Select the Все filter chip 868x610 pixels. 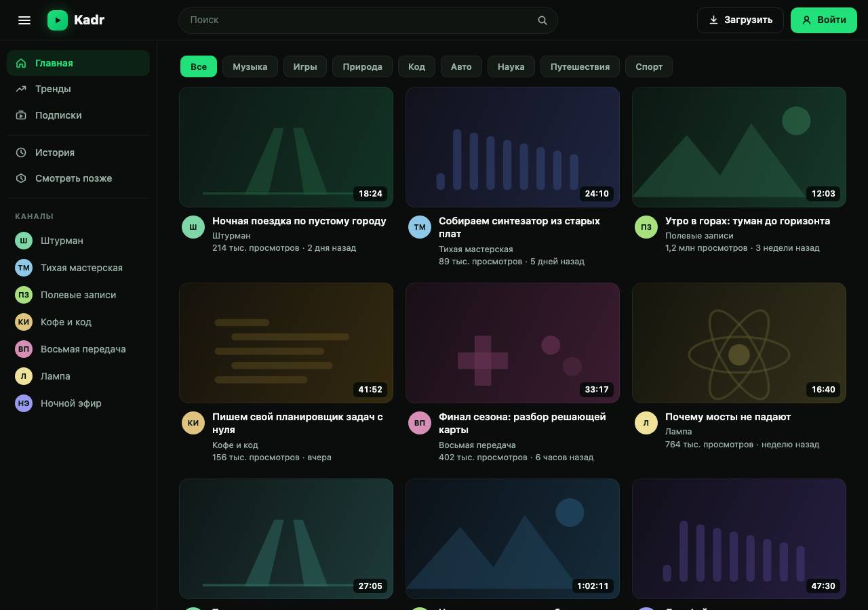coord(199,66)
